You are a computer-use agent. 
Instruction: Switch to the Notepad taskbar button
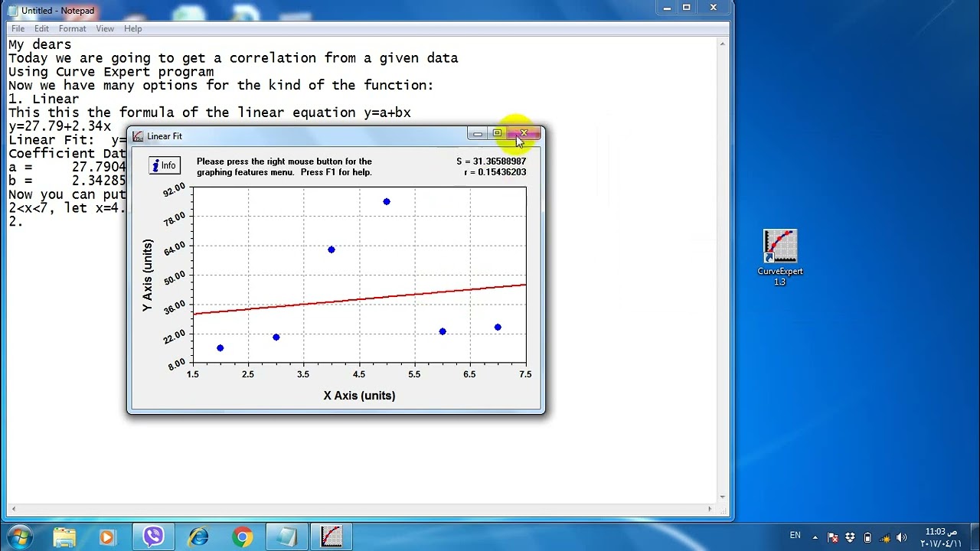[286, 536]
